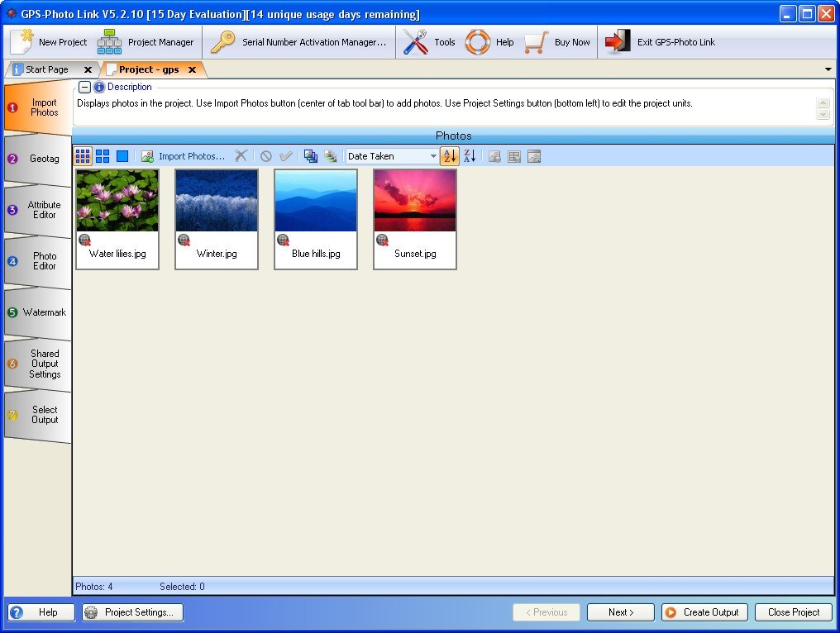
Task: Open the Tools menu
Action: [x=429, y=42]
